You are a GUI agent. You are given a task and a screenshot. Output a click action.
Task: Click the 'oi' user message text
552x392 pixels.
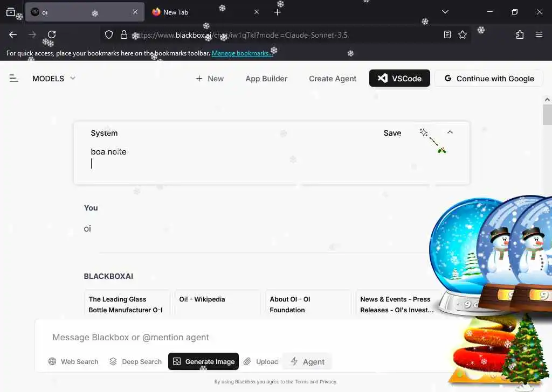[x=87, y=229]
